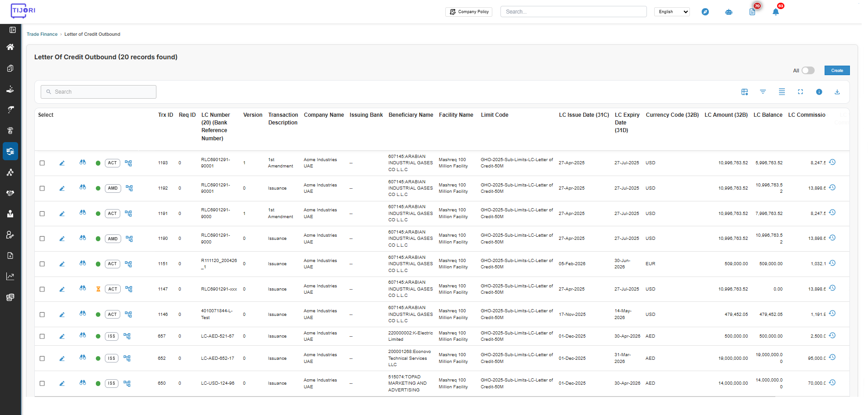Screen dimensions: 868x415
Task: Open the chatbot robot icon
Action: tap(729, 12)
